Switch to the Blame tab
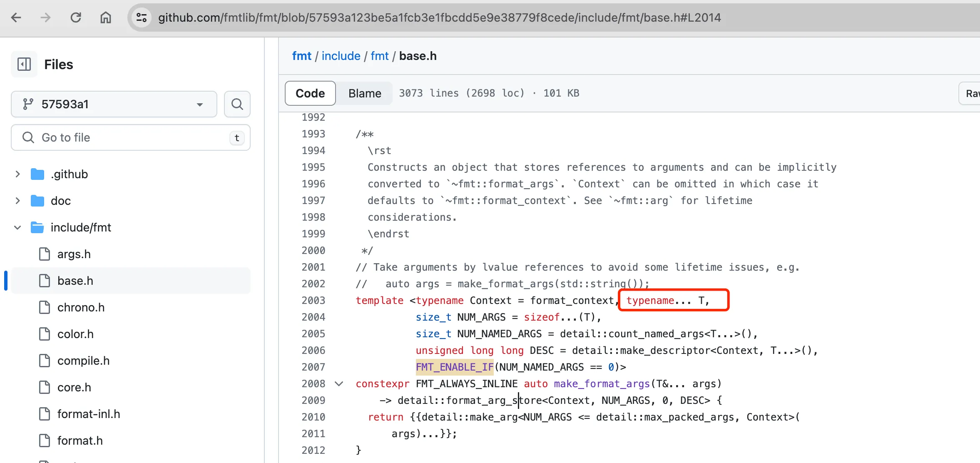980x463 pixels. tap(364, 93)
